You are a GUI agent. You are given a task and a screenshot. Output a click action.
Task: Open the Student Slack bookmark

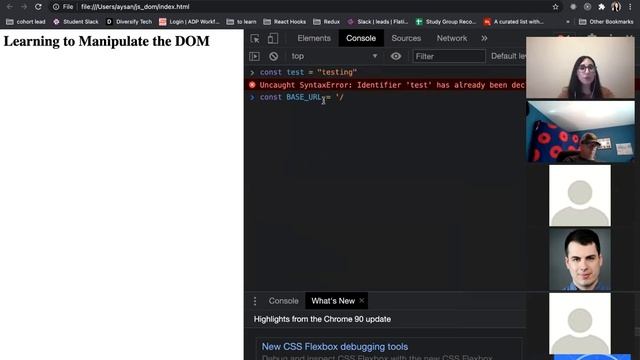tap(76, 22)
